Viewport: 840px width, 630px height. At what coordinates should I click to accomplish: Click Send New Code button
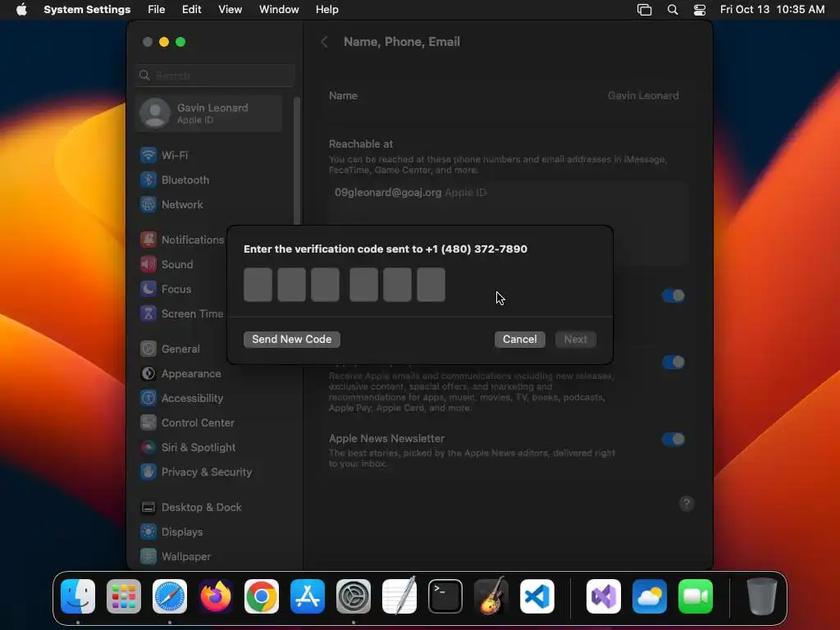pos(292,340)
